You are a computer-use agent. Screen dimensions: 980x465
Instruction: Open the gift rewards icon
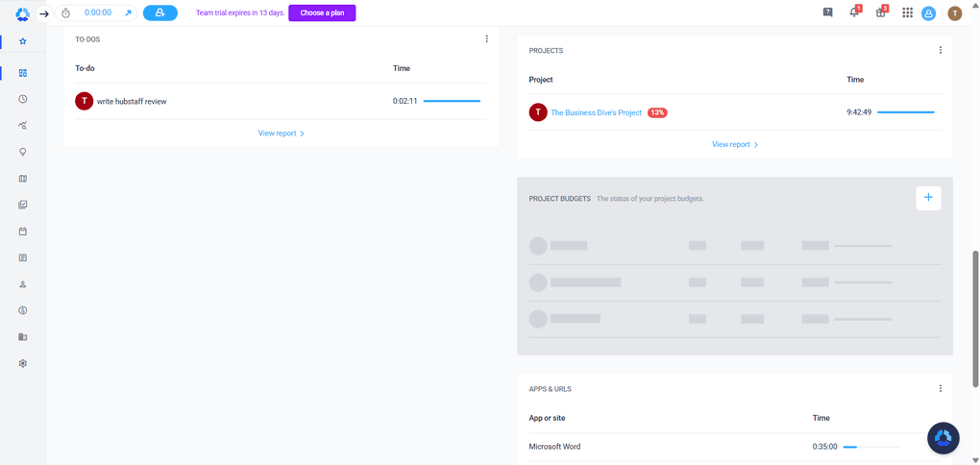[x=881, y=12]
